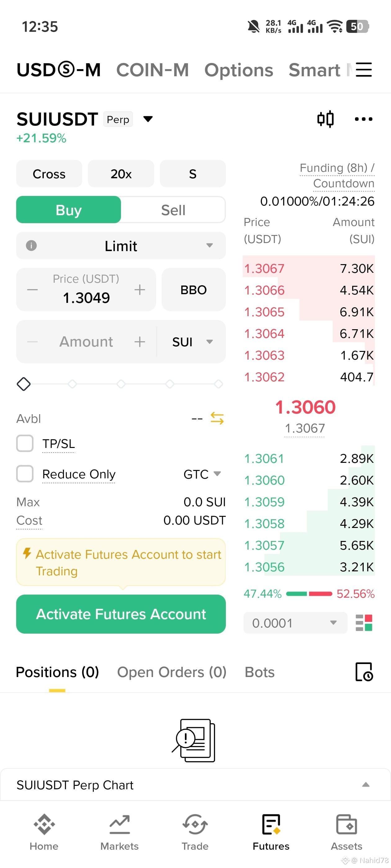Tap the hamburger menu icon

(x=364, y=70)
